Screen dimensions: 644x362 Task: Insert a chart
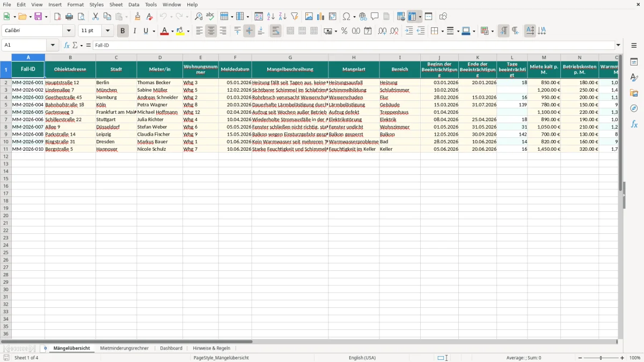[321, 17]
